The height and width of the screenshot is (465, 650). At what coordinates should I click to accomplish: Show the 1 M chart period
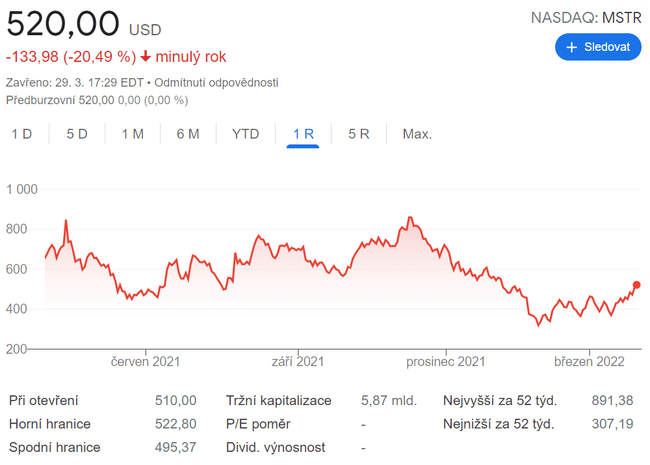132,134
